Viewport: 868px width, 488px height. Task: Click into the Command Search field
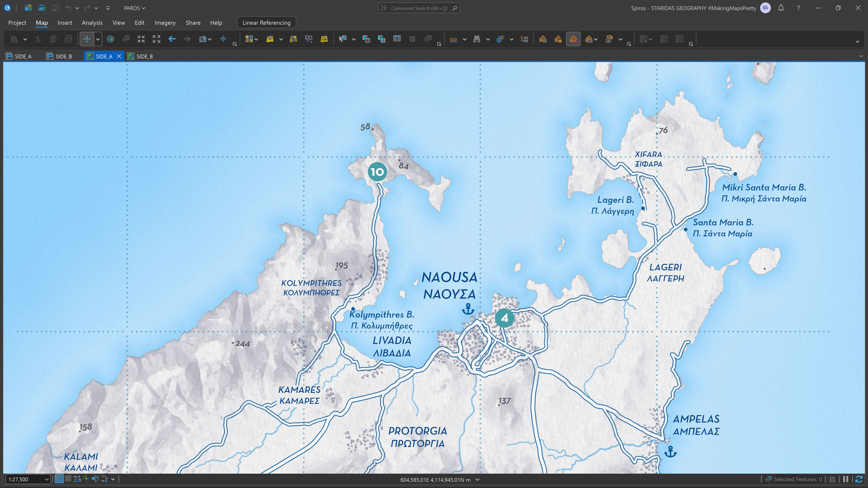point(419,8)
